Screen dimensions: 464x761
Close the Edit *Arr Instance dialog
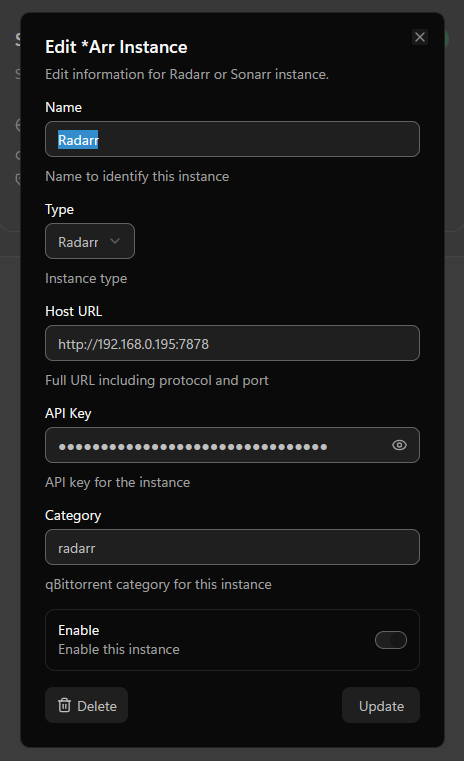tap(420, 37)
